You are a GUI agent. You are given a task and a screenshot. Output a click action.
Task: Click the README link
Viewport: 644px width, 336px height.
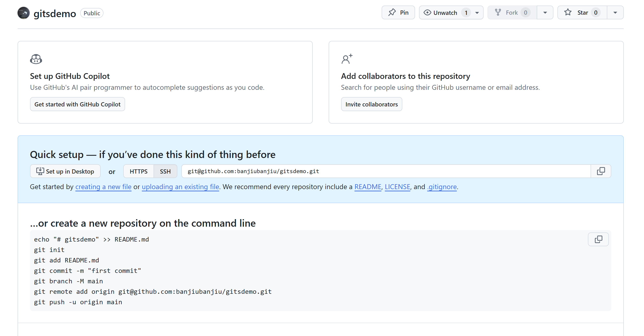tap(368, 187)
